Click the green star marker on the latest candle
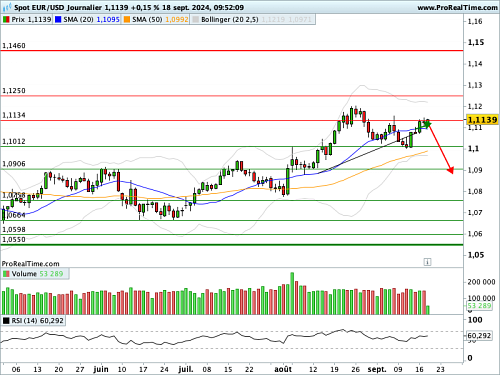The height and width of the screenshot is (375, 500). click(x=427, y=124)
